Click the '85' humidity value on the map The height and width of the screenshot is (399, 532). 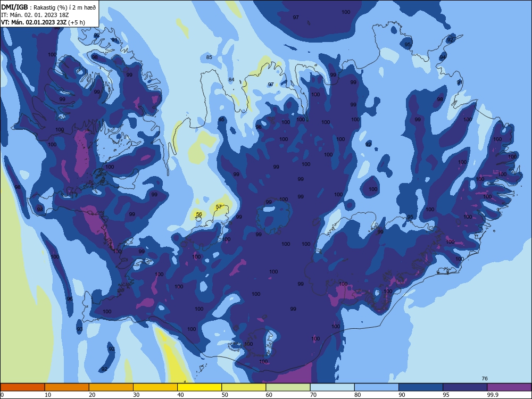pyautogui.click(x=209, y=57)
